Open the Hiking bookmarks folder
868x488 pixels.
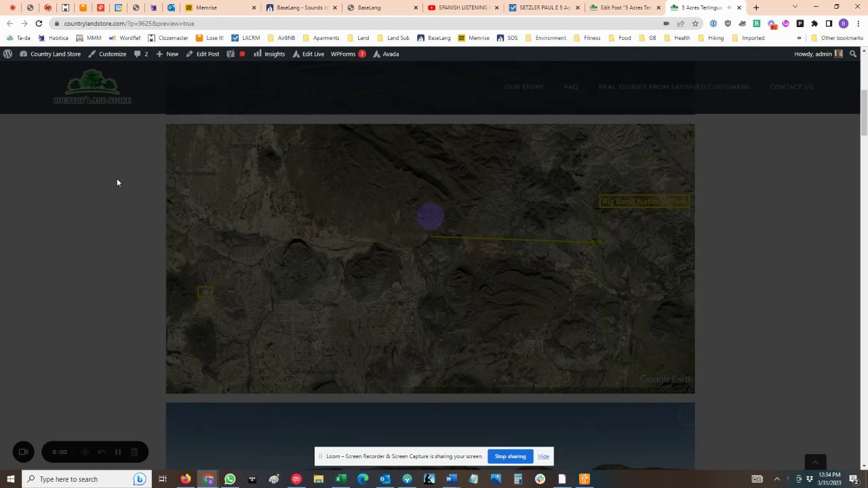pyautogui.click(x=711, y=38)
